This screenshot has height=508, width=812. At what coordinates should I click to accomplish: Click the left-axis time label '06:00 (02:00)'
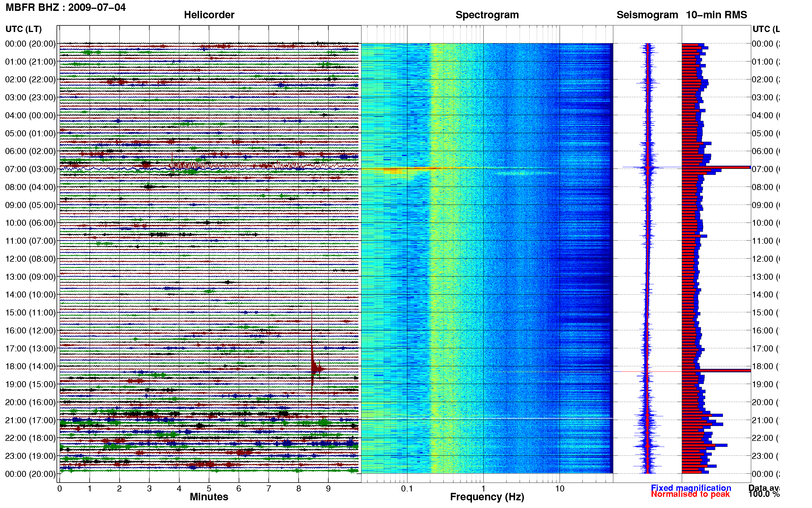point(30,151)
